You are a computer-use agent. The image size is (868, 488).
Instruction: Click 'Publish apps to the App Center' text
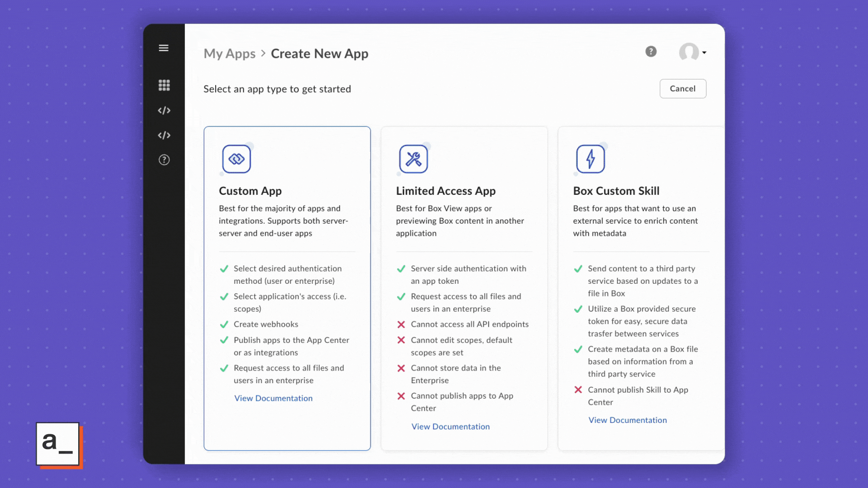point(292,346)
